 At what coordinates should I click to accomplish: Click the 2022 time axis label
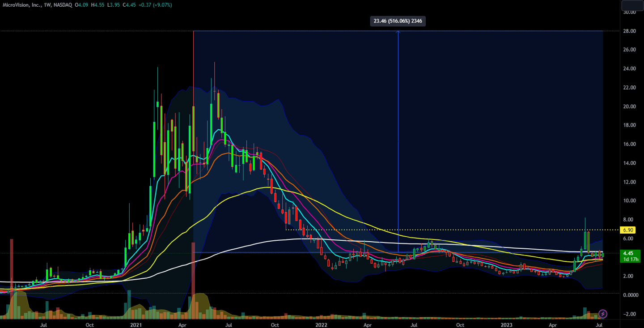tap(321, 324)
